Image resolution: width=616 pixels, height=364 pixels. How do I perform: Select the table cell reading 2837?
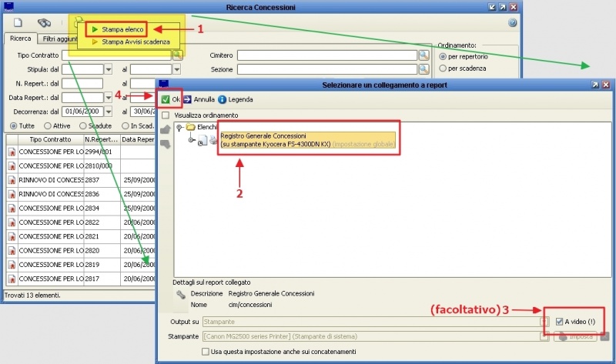pos(102,180)
